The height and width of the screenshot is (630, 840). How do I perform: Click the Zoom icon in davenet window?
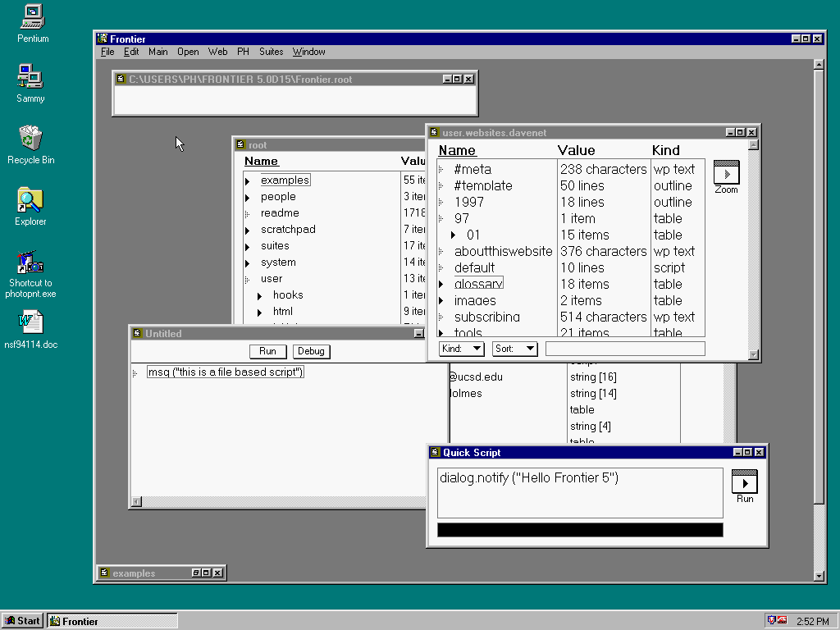726,174
